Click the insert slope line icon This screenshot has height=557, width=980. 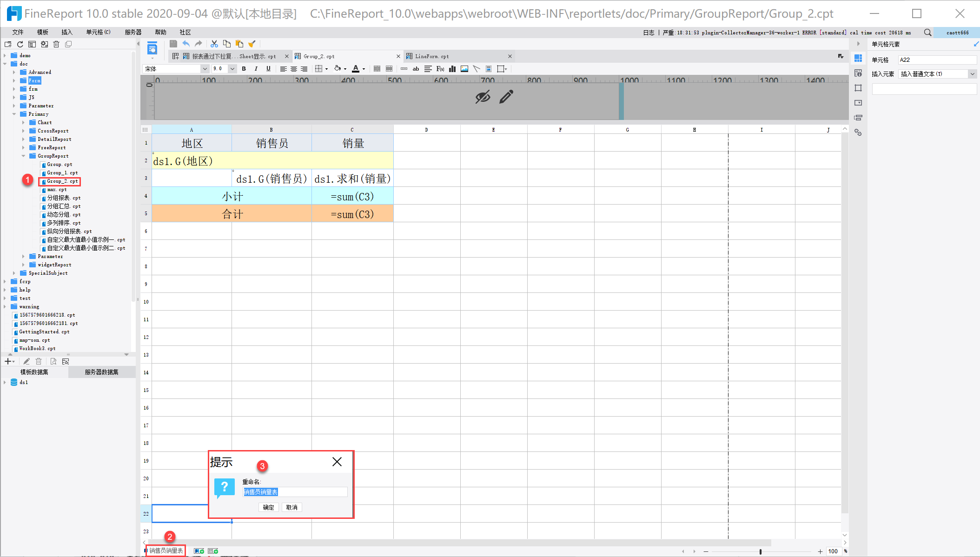pyautogui.click(x=476, y=69)
